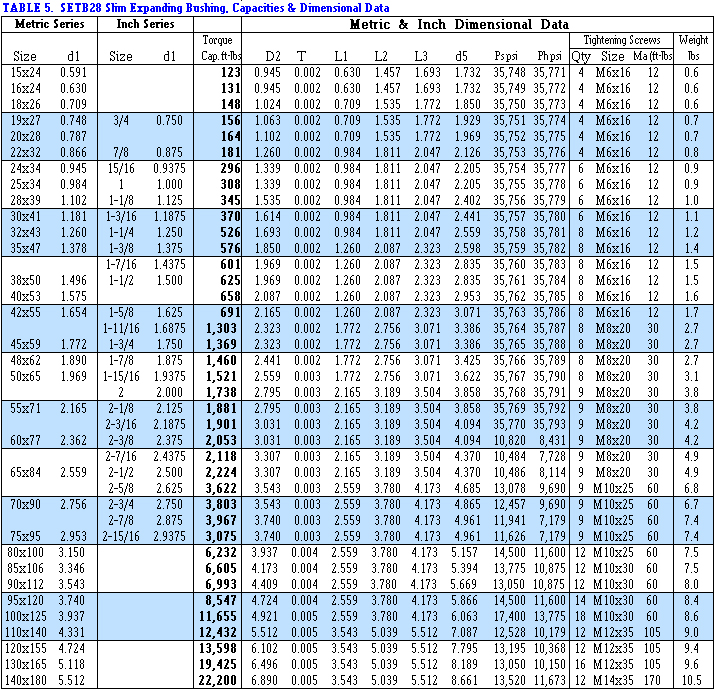Image resolution: width=715 pixels, height=690 pixels.
Task: Select the L2 column header
Action: tap(380, 56)
